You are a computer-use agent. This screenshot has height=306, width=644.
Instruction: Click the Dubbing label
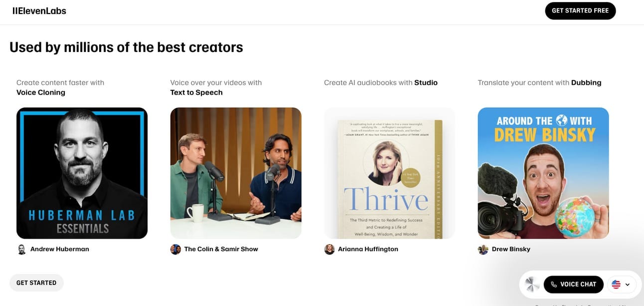tap(586, 83)
